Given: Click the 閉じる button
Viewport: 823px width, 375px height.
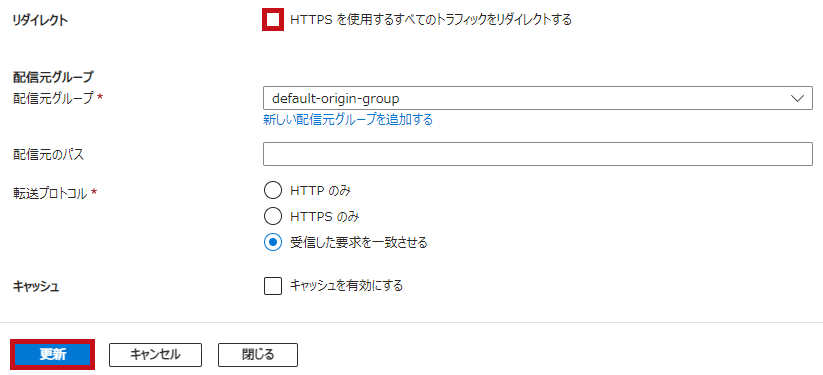Looking at the screenshot, I should point(258,355).
